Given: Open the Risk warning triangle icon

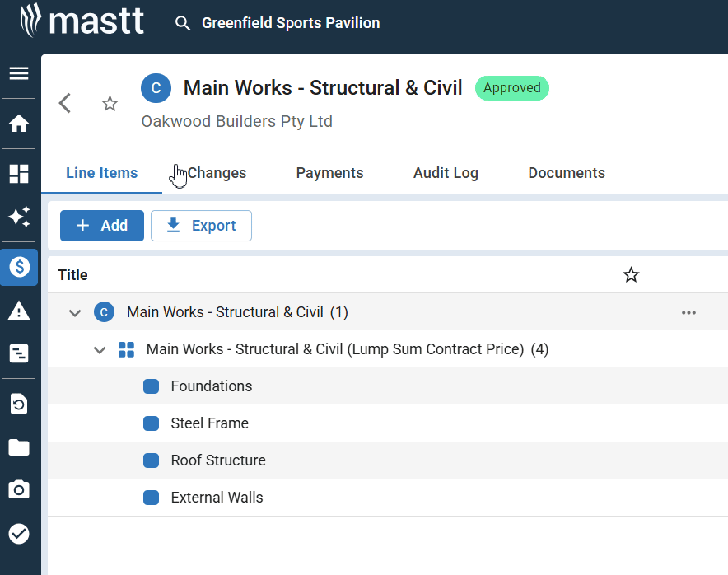Looking at the screenshot, I should click(19, 311).
